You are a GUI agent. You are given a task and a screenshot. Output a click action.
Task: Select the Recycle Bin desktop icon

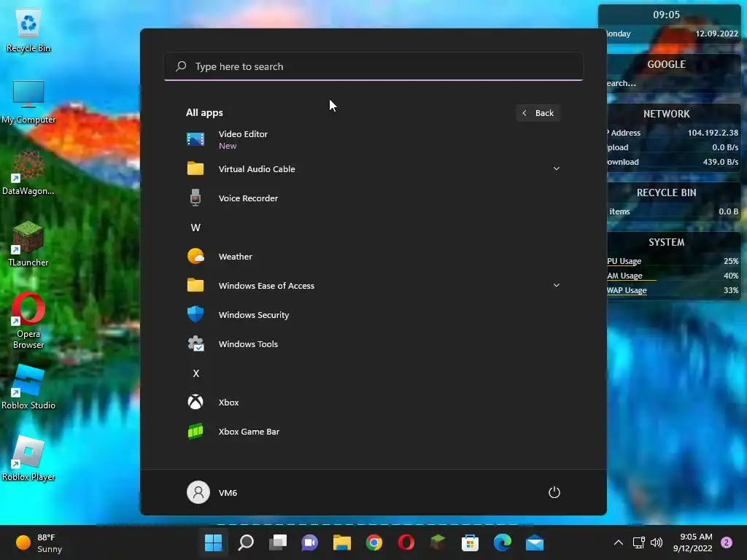coord(28,31)
